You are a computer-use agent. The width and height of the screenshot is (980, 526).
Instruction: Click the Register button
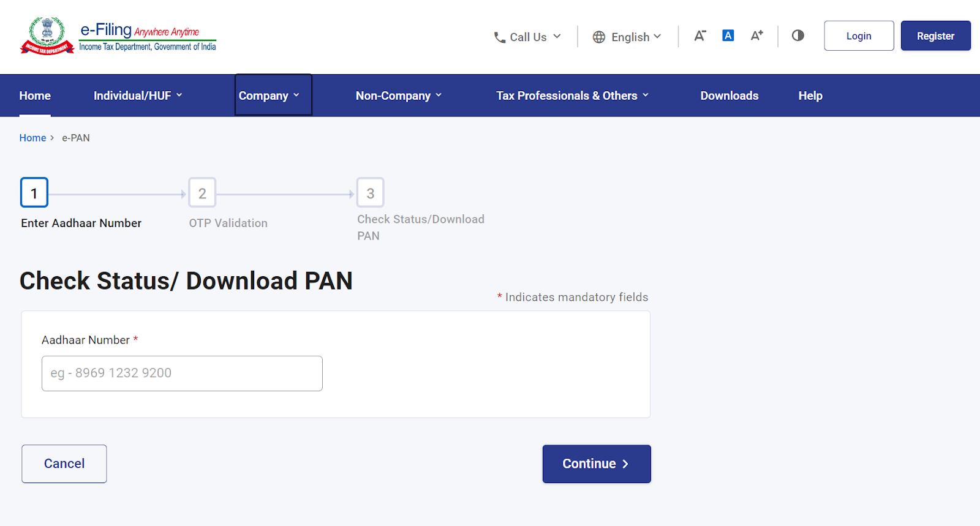coord(935,36)
